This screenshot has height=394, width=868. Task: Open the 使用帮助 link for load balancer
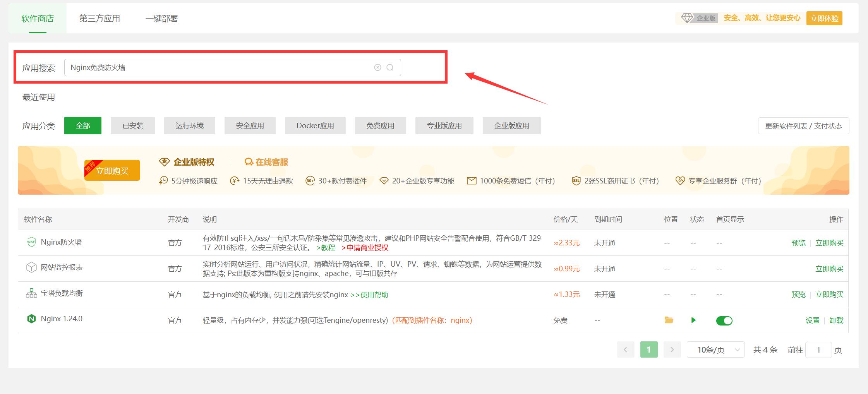click(369, 295)
